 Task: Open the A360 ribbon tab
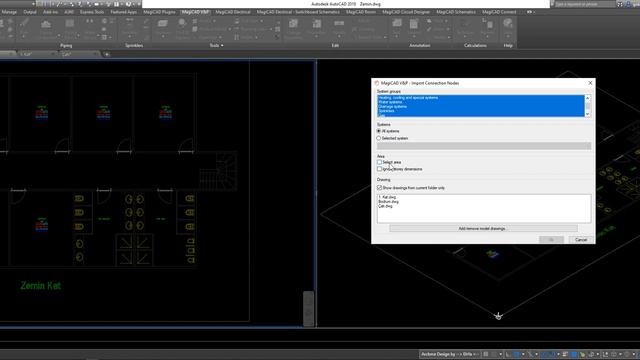pyautogui.click(x=69, y=12)
